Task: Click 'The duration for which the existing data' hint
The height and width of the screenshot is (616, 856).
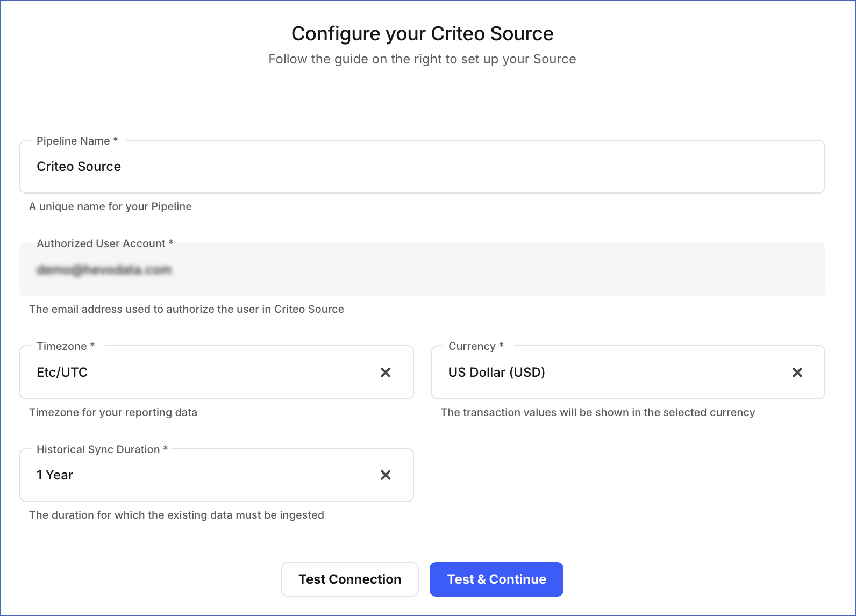Action: 176,515
